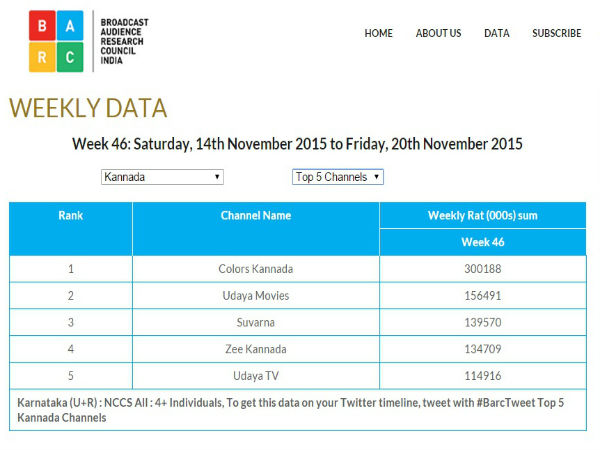Click the SUBSCRIBE link
Image resolution: width=600 pixels, height=450 pixels.
pyautogui.click(x=556, y=33)
